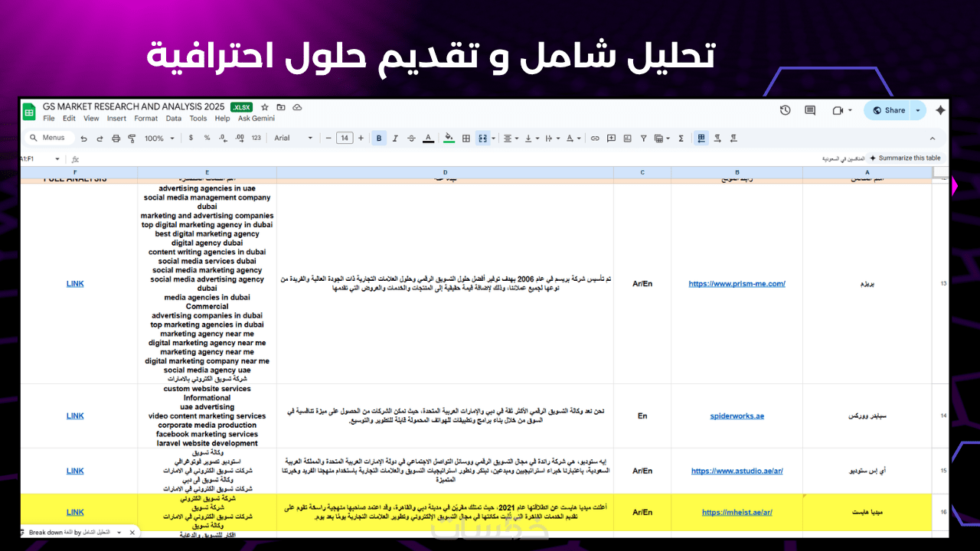Viewport: 980px width, 551px height.
Task: Insert a comment from the toolbar
Action: pos(611,139)
